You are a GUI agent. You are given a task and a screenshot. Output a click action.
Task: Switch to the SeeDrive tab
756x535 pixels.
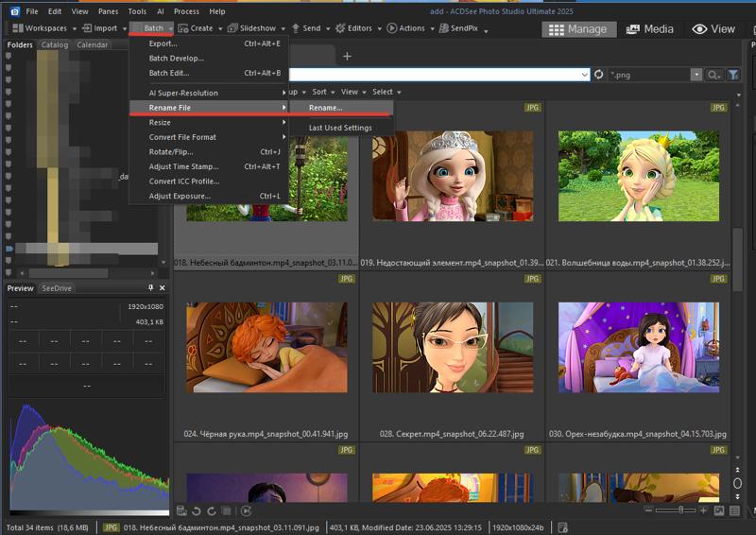tap(57, 288)
